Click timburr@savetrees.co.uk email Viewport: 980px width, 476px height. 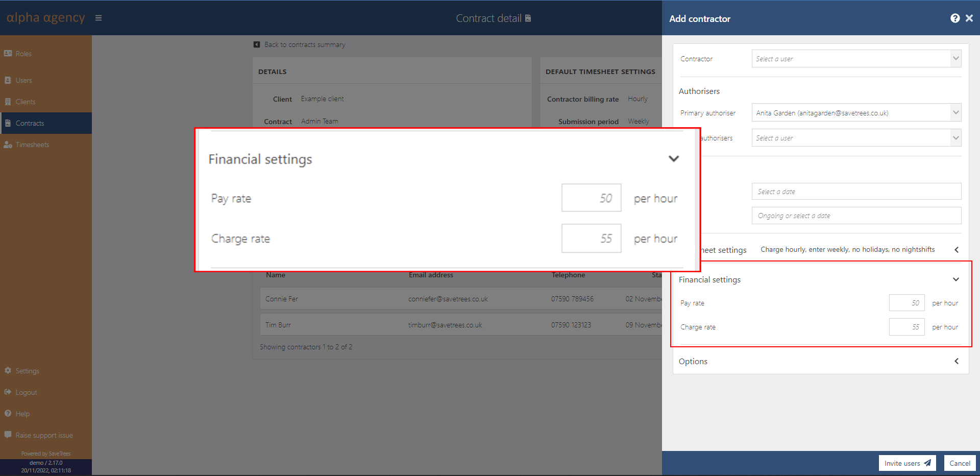pos(445,325)
